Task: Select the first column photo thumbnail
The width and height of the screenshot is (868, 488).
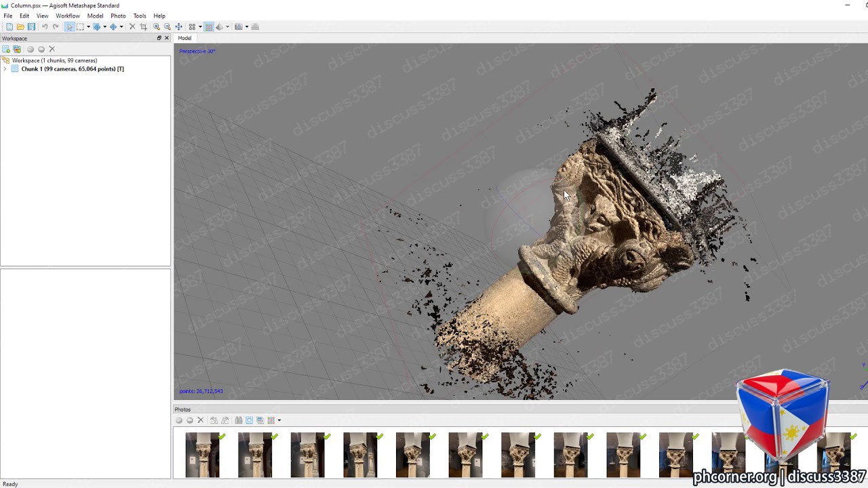Action: coord(203,455)
